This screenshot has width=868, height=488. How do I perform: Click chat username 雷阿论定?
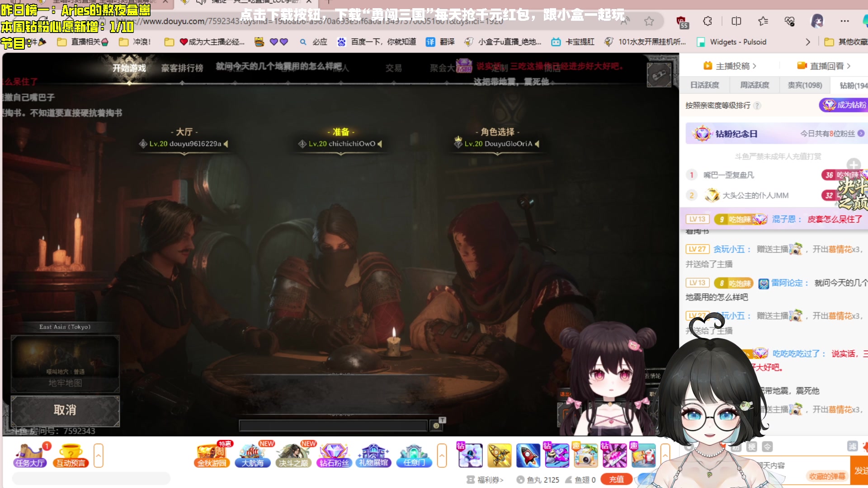[787, 283]
